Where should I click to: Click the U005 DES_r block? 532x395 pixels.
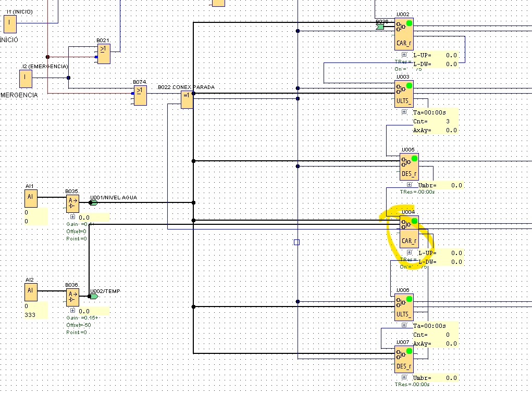point(409,167)
